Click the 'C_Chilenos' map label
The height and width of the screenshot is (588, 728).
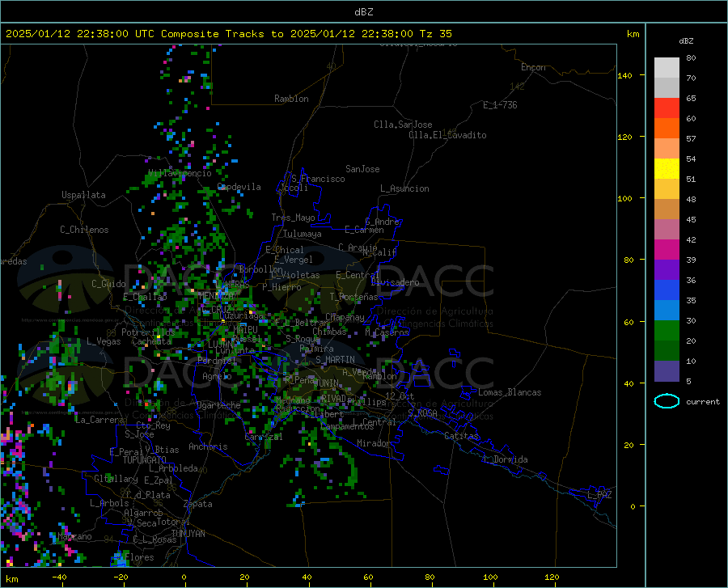[x=84, y=230]
